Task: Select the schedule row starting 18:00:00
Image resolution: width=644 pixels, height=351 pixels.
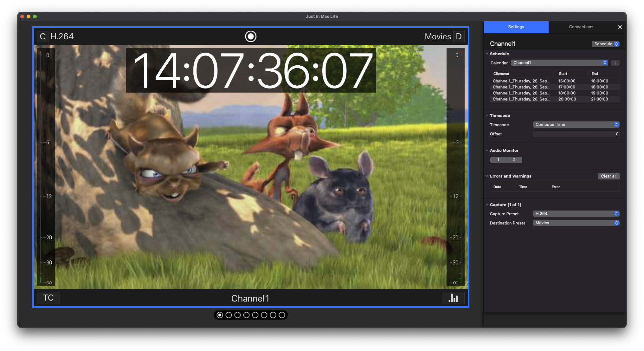Action: (555, 93)
